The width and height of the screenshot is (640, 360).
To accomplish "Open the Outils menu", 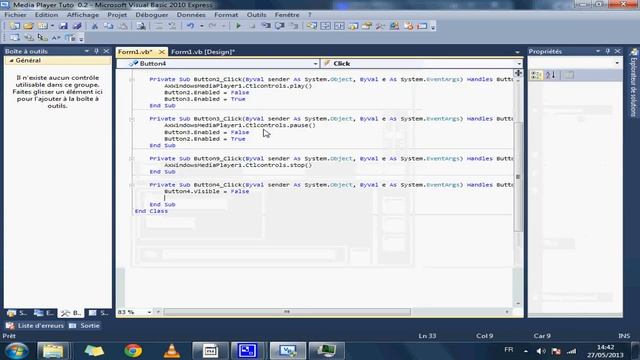I will coord(256,15).
